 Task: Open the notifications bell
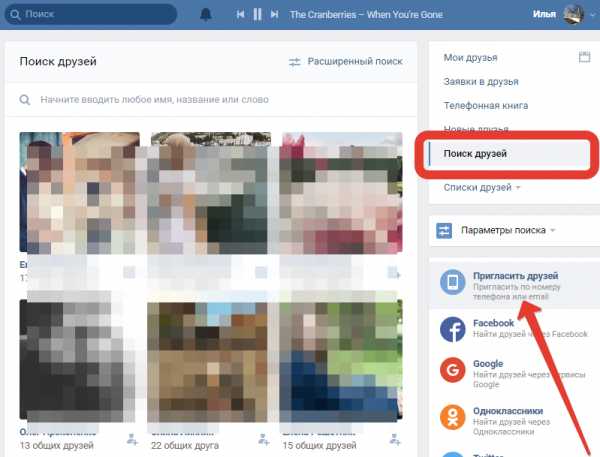click(x=206, y=15)
